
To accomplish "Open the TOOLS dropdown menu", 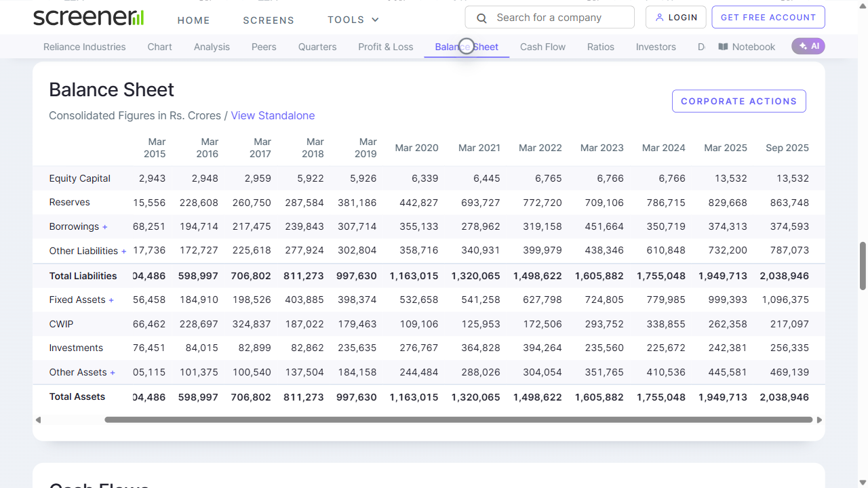I will click(353, 20).
